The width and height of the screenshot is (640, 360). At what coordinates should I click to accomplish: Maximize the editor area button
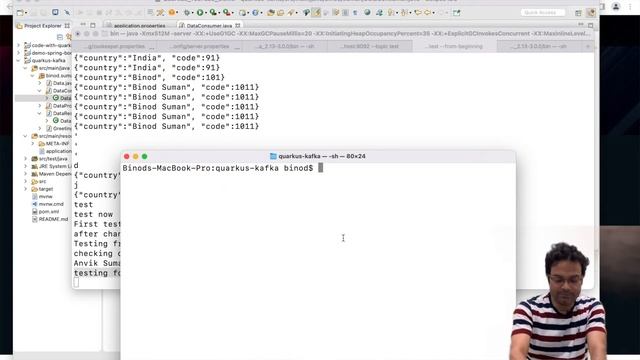591,25
